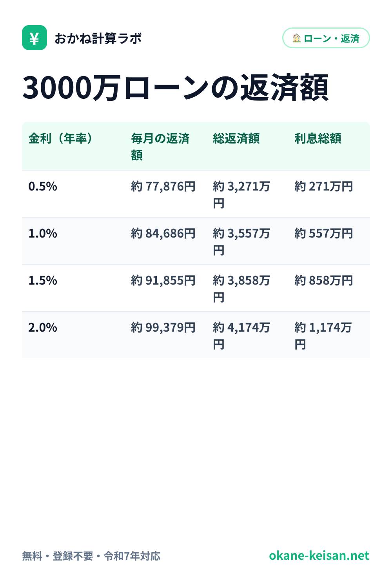The image size is (392, 588).
Task: Click the green yen logo icon
Action: [34, 38]
